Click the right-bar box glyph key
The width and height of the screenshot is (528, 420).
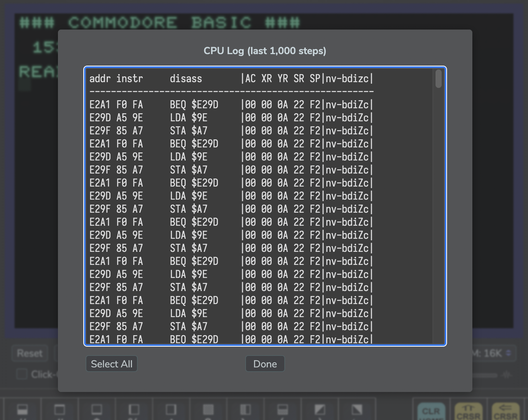coord(171,409)
